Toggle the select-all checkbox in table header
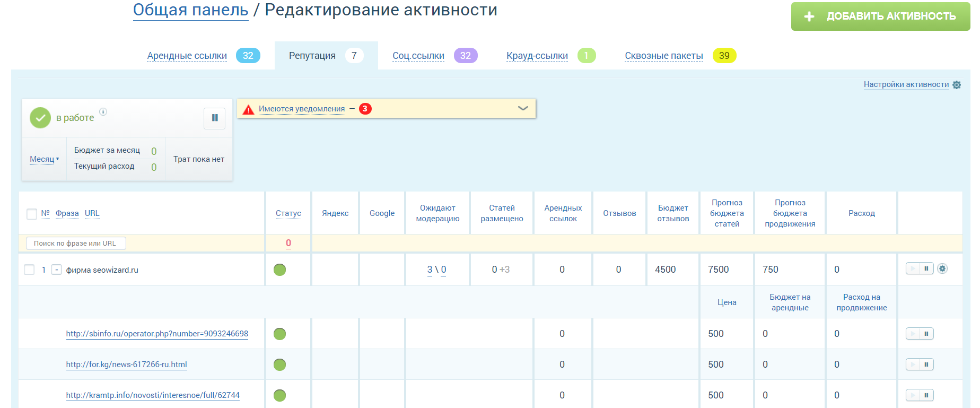Screen dimensions: 980x408 [x=32, y=214]
